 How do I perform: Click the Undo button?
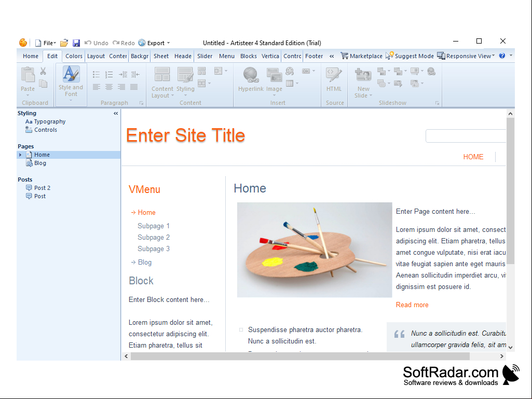point(97,43)
